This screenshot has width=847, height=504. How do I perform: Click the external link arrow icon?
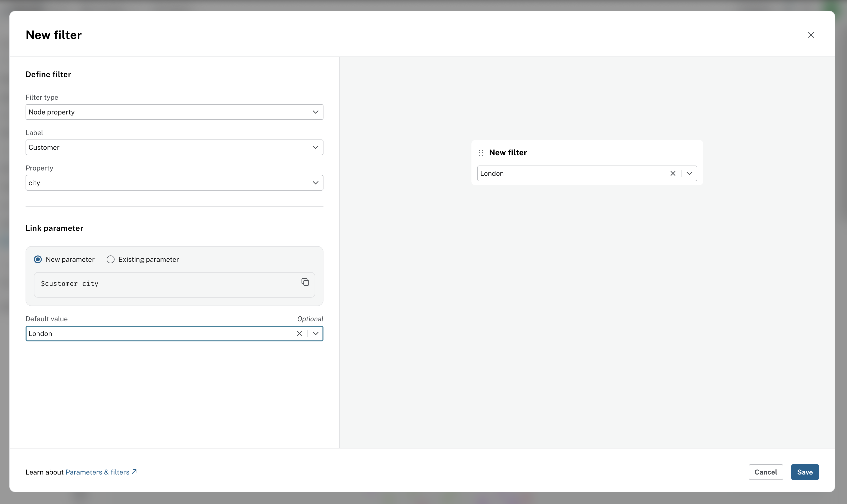134,472
